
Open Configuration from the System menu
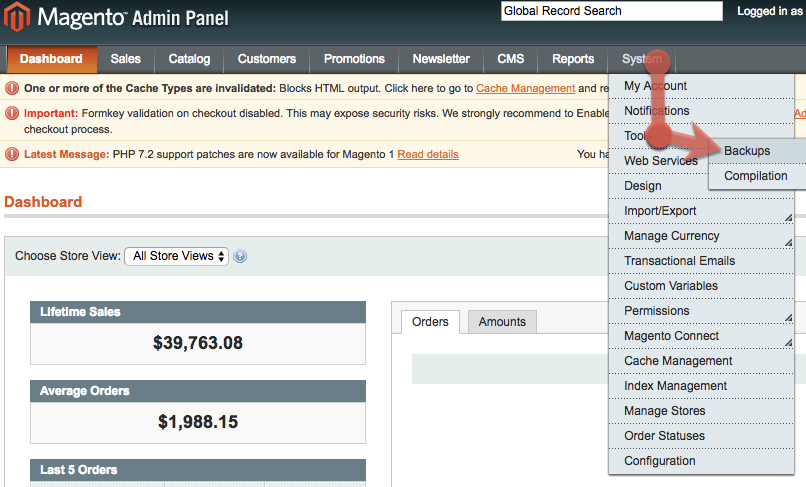[x=659, y=461]
